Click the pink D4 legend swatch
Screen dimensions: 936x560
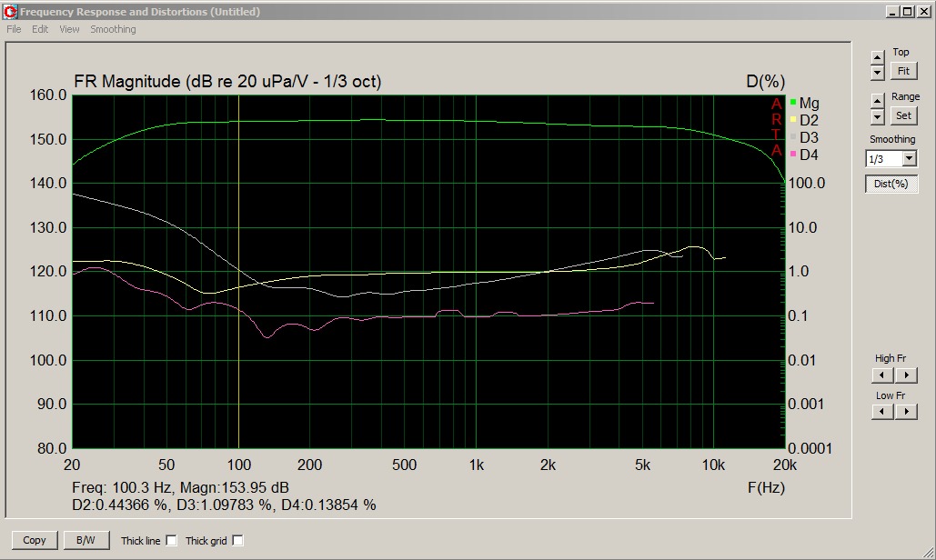click(793, 155)
